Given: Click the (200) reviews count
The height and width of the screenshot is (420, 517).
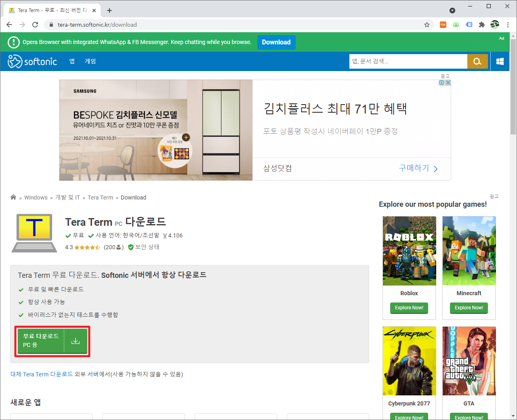Looking at the screenshot, I should [113, 247].
